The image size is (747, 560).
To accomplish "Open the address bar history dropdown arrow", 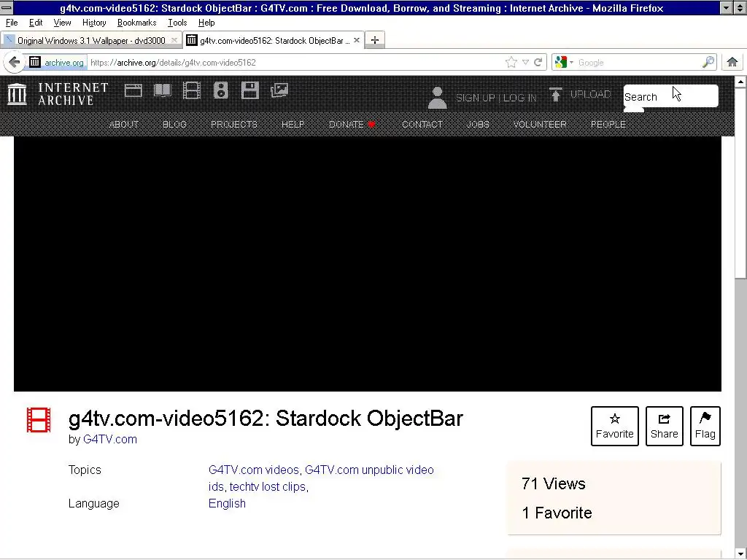I will (525, 63).
